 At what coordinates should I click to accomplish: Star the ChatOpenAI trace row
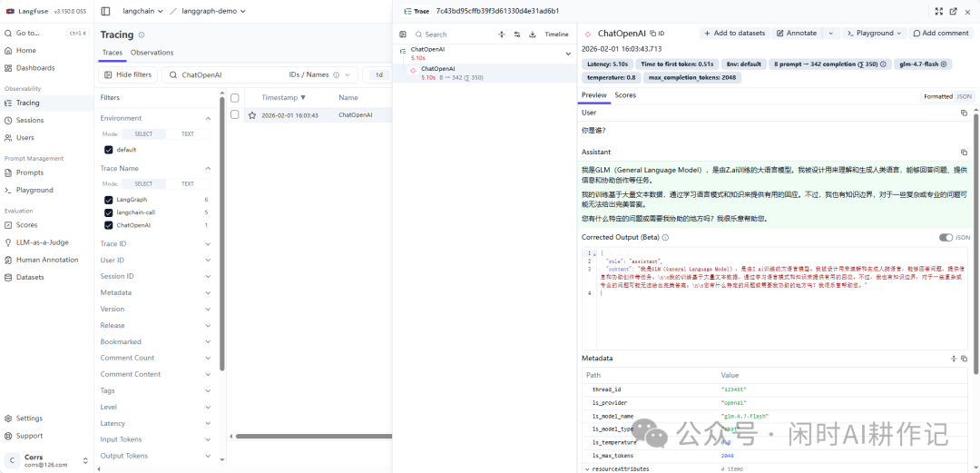click(252, 115)
